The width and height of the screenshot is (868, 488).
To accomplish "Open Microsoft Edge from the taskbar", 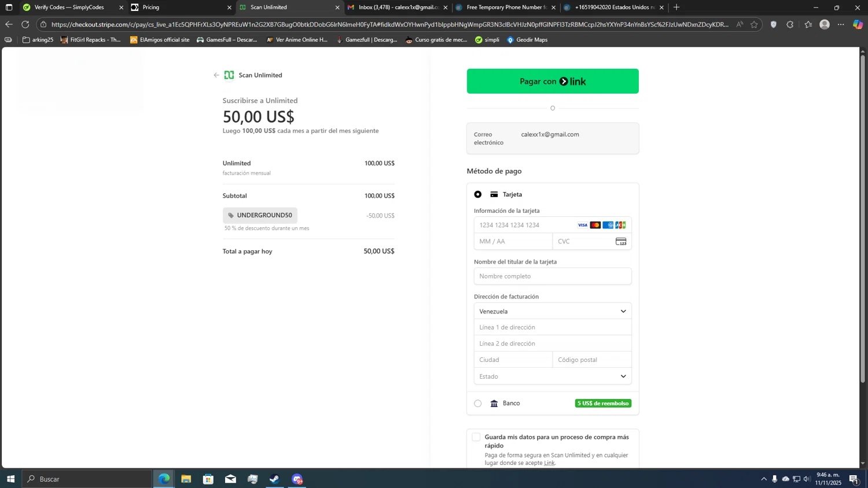I will tap(164, 479).
